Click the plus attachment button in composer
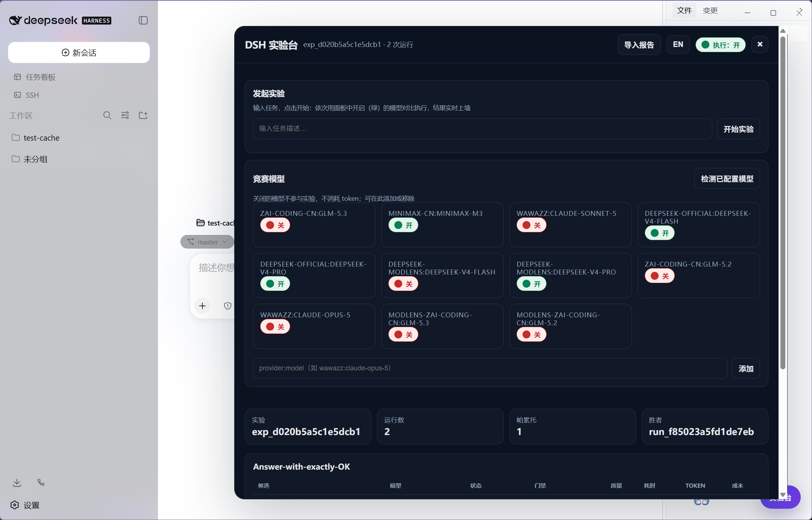 202,306
